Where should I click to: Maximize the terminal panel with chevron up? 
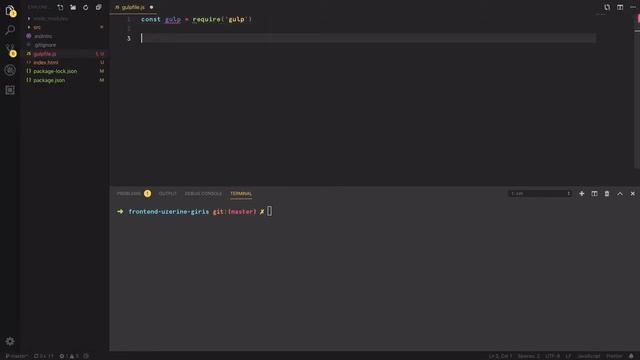pyautogui.click(x=620, y=193)
